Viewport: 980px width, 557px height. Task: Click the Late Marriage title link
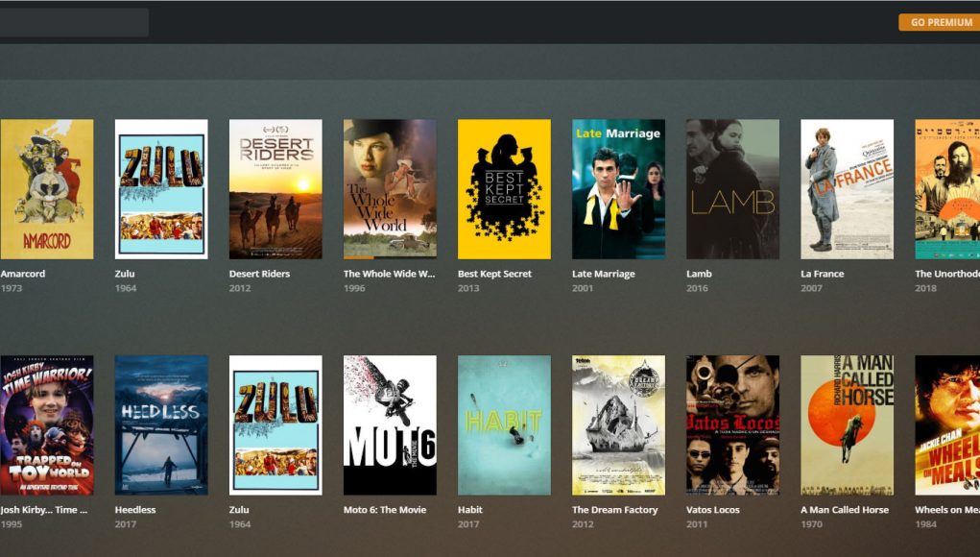point(604,273)
